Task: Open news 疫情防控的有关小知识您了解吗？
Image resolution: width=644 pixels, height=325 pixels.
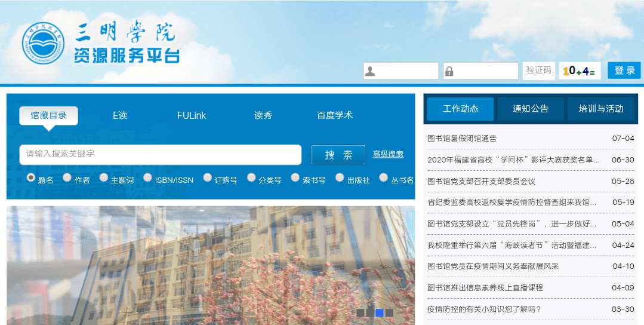Action: coord(484,309)
